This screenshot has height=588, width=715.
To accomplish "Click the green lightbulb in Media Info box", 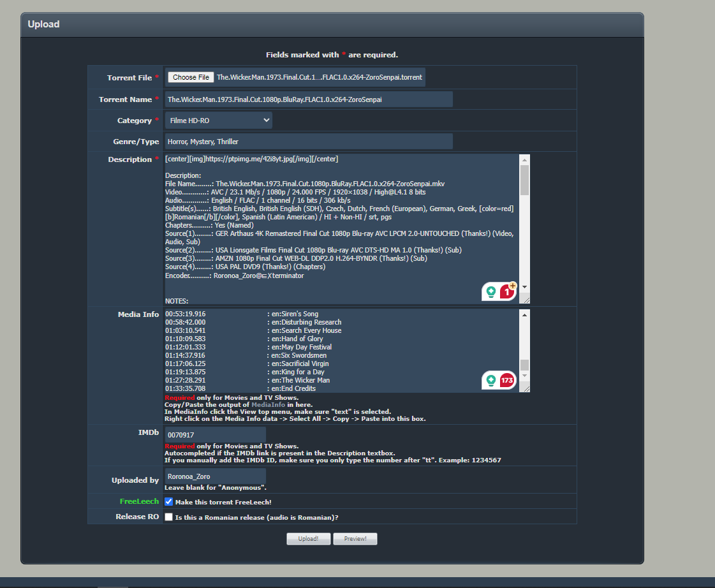I will click(491, 381).
